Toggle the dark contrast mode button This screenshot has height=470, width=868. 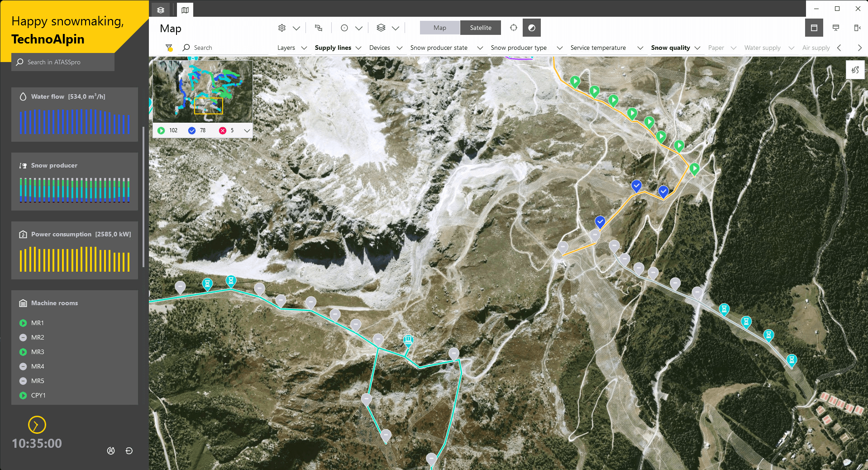pos(531,28)
